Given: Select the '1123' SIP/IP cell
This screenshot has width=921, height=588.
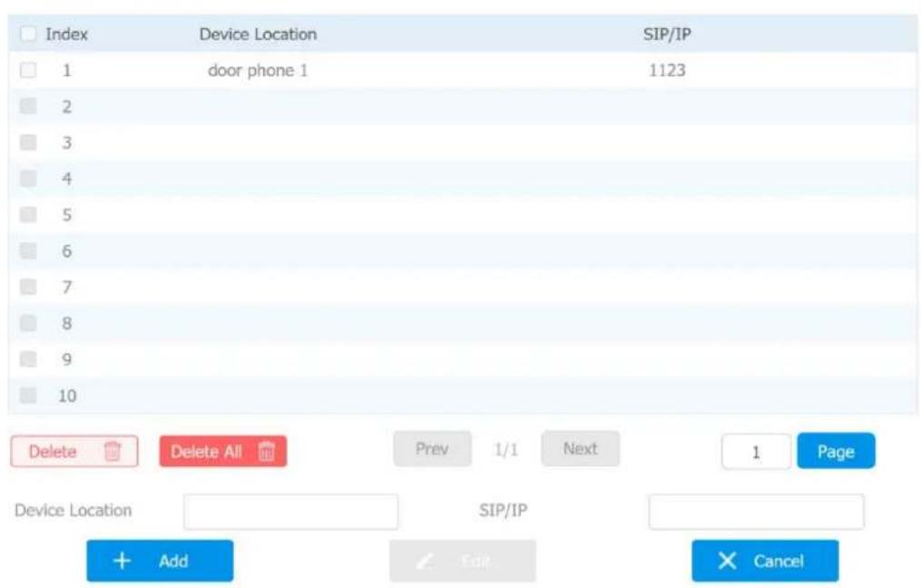Looking at the screenshot, I should [x=667, y=71].
